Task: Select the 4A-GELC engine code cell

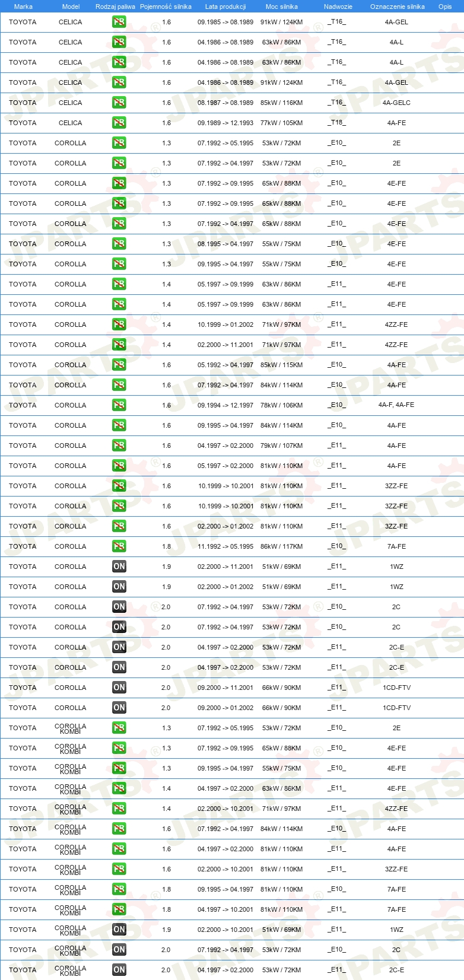Action: pyautogui.click(x=396, y=103)
